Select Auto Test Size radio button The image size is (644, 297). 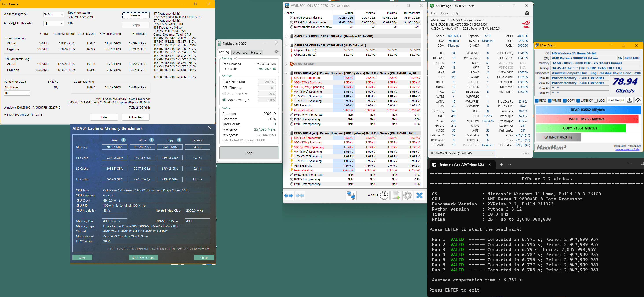pyautogui.click(x=224, y=94)
